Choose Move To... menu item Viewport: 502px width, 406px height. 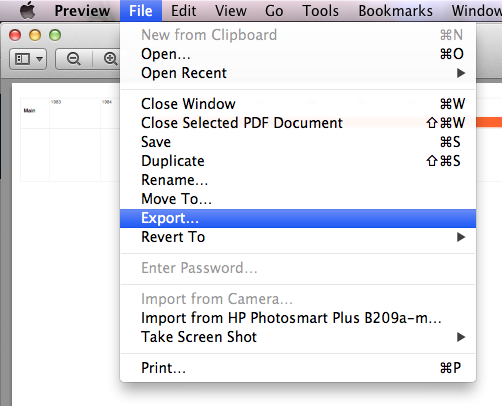(298, 199)
